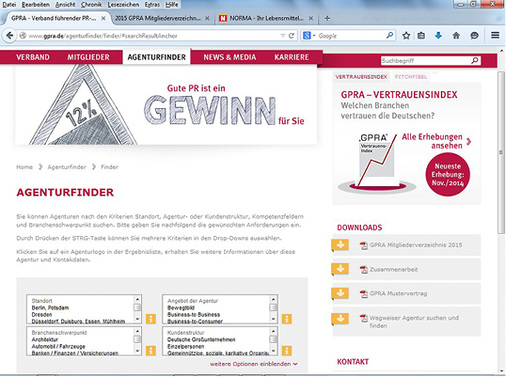This screenshot has height=377, width=506.
Task: Select Dresden in the Standort list
Action: pyautogui.click(x=42, y=315)
